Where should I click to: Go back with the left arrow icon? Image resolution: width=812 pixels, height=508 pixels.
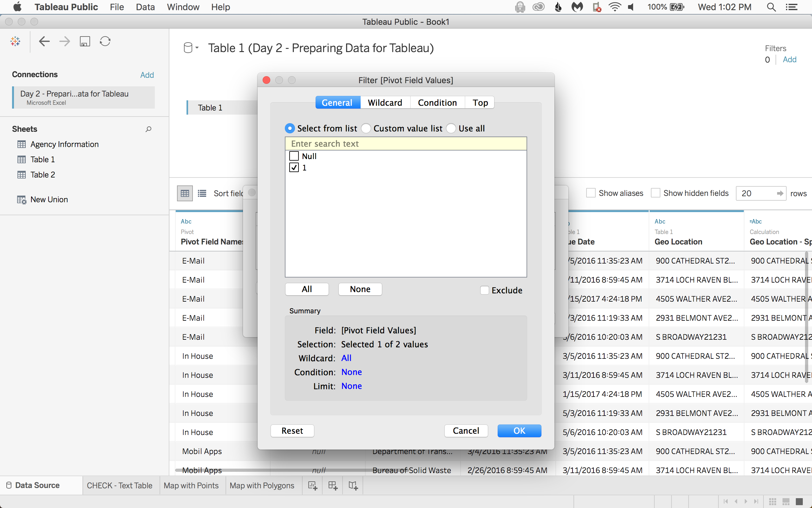coord(44,41)
